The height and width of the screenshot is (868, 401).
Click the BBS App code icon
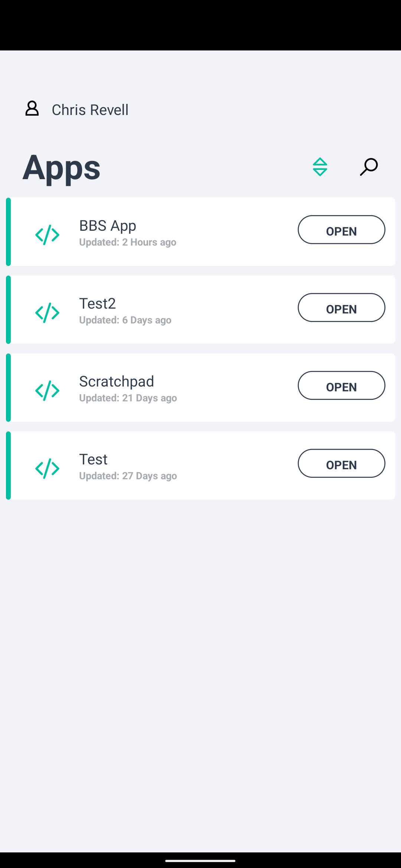click(48, 235)
